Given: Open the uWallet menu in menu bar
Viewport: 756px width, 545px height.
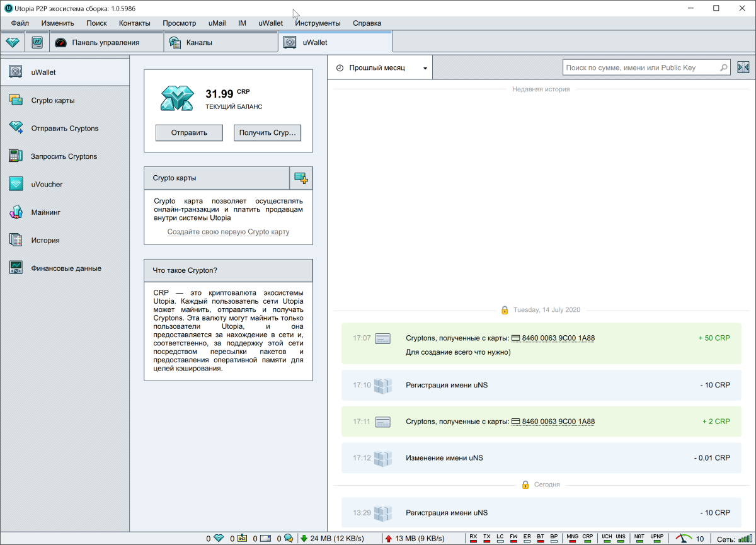Looking at the screenshot, I should (271, 23).
